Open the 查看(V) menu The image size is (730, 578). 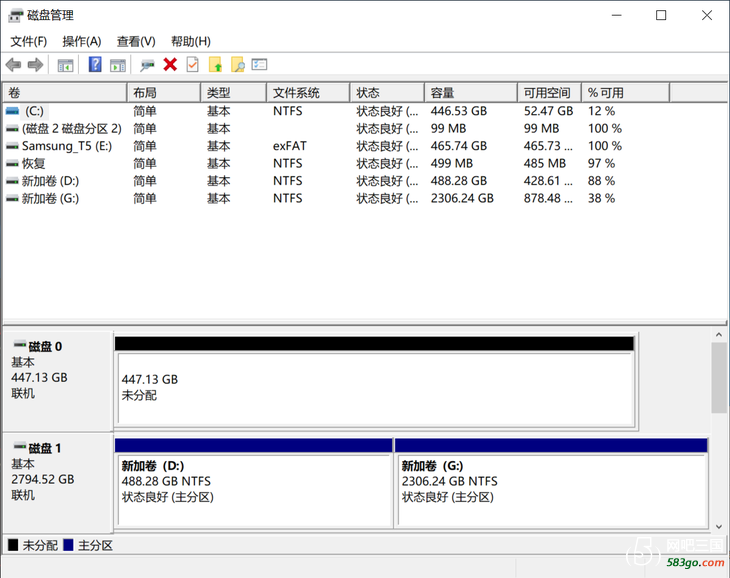tap(135, 41)
